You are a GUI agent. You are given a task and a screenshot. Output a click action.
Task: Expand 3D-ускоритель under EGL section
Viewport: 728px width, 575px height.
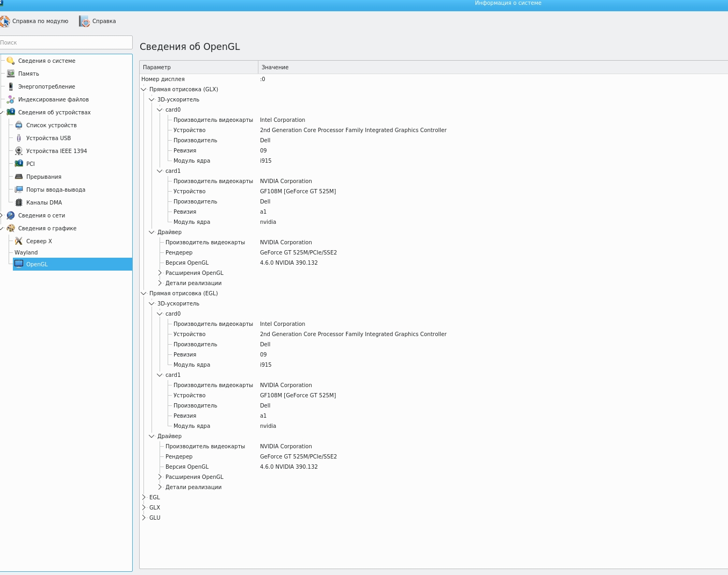(152, 303)
